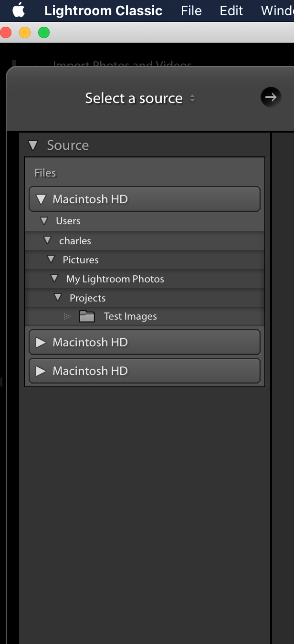Click the Test Images folder icon

87,316
